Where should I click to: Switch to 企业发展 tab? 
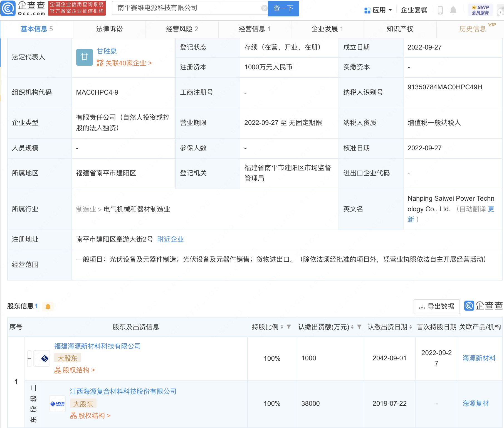[327, 29]
